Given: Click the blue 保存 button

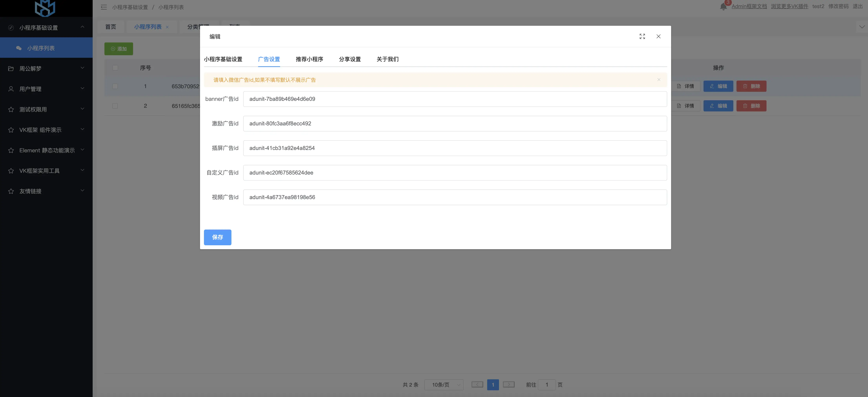Looking at the screenshot, I should pyautogui.click(x=217, y=237).
